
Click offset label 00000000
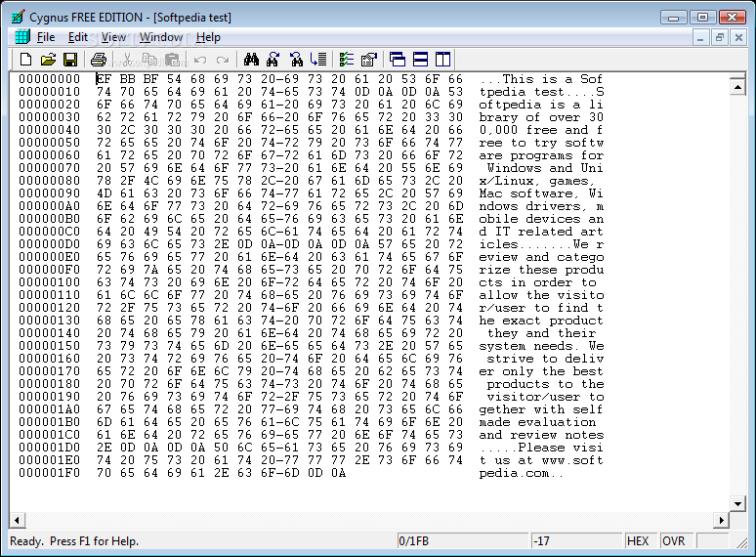[49, 79]
